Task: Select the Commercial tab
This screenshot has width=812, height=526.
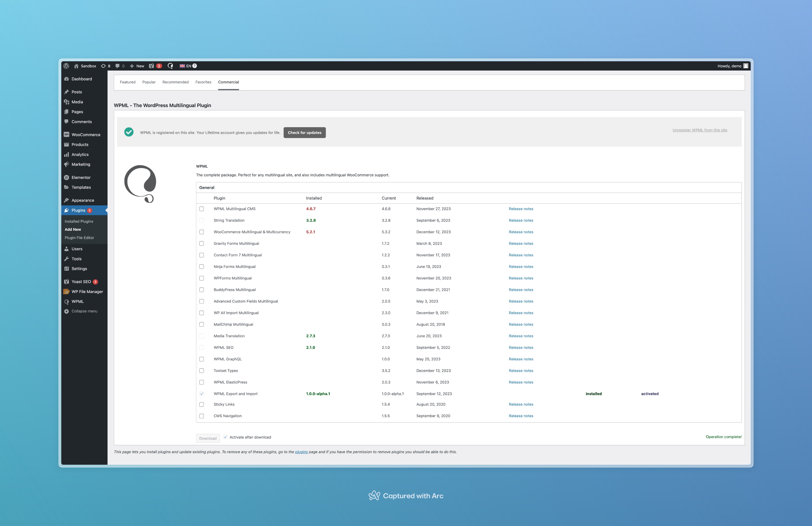Action: click(x=229, y=82)
